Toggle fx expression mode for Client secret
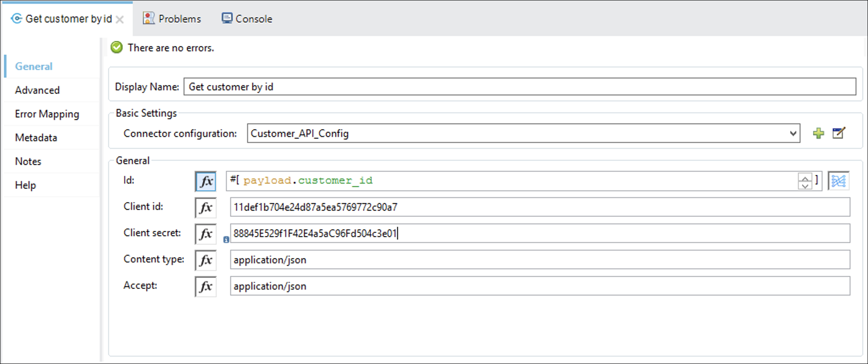The width and height of the screenshot is (868, 364). tap(206, 234)
